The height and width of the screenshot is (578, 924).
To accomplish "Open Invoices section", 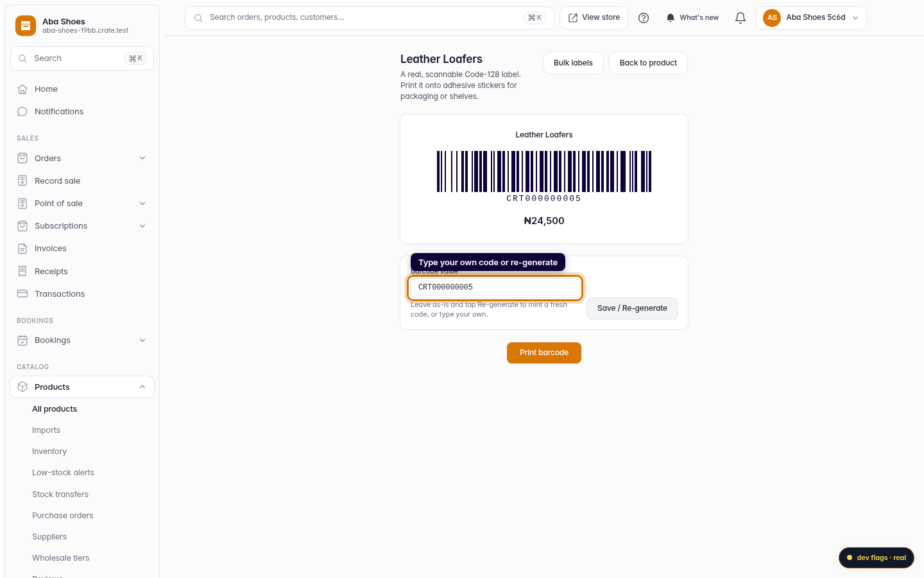I will point(82,249).
